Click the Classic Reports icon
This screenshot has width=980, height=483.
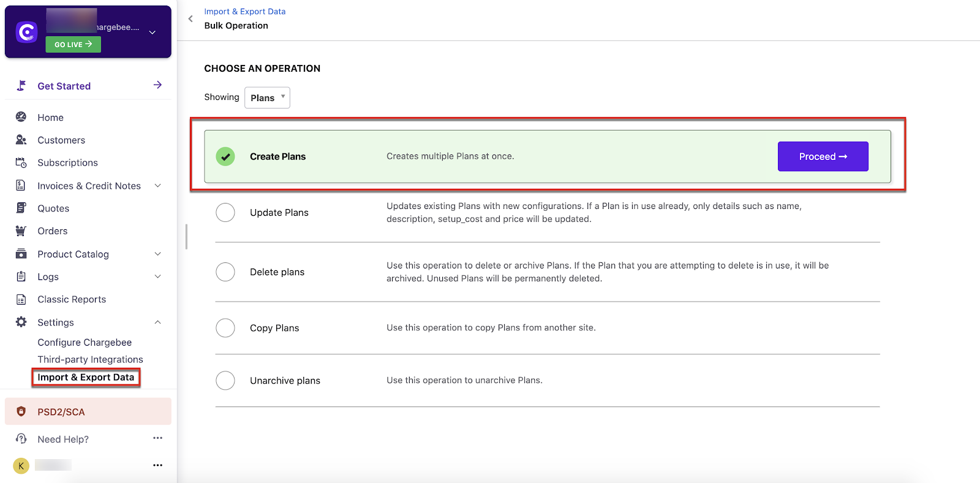click(21, 300)
